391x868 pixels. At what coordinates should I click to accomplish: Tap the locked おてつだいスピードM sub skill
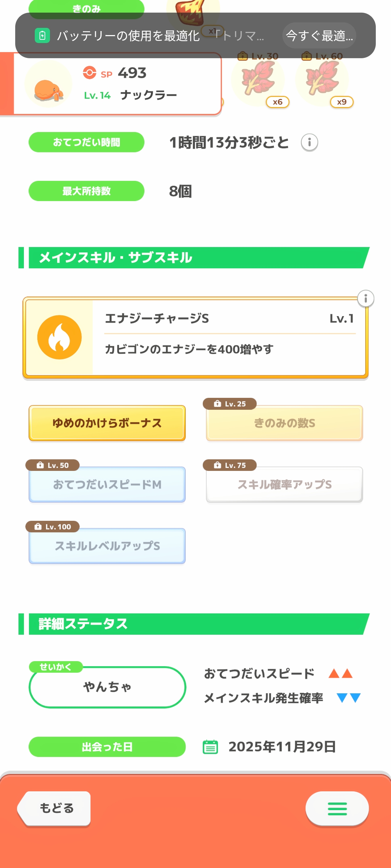coord(107,485)
